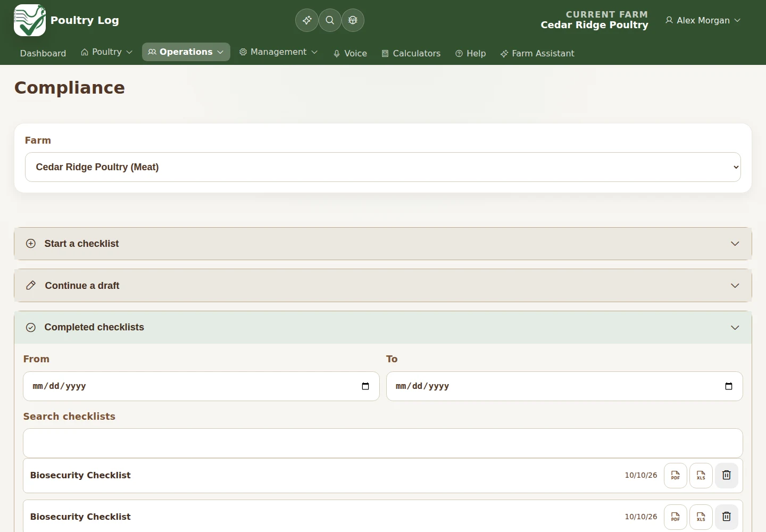Collapse the Completed checklists section
Image resolution: width=766 pixels, height=532 pixels.
(x=383, y=328)
